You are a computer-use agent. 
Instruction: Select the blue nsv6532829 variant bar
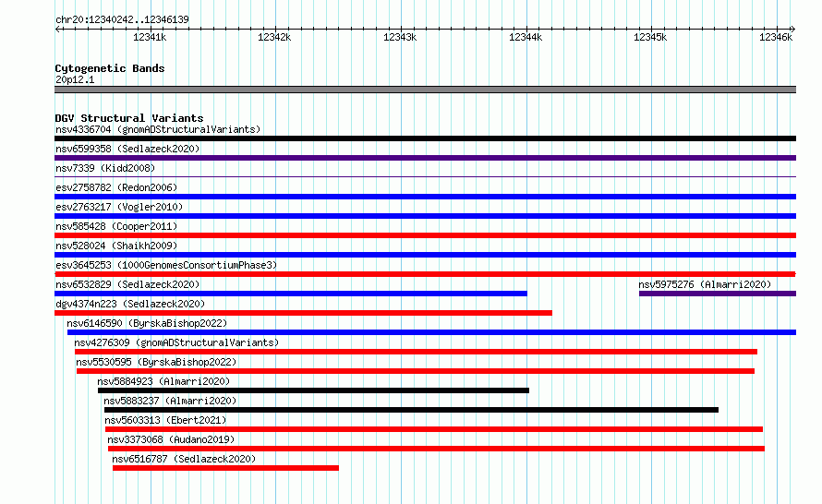click(x=291, y=294)
